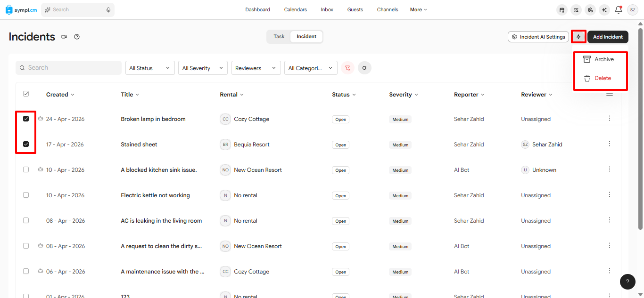
Task: Open row menu for maintenance issue incident
Action: 610,271
